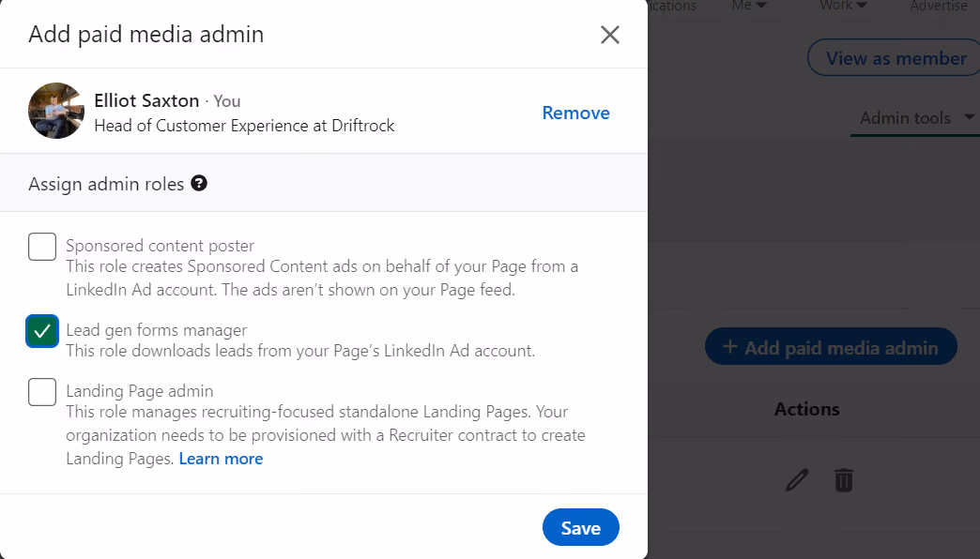
Task: Open the Assign admin roles help icon
Action: pyautogui.click(x=199, y=184)
